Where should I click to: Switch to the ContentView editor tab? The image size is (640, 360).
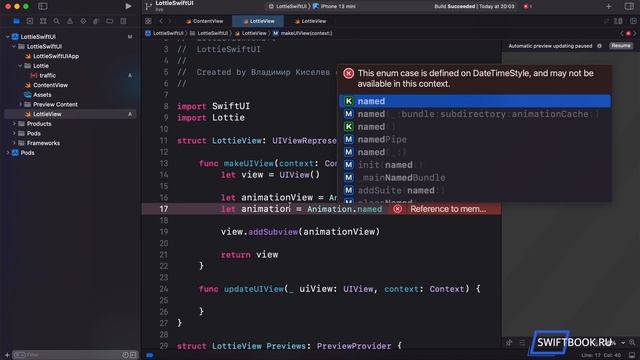coord(204,21)
